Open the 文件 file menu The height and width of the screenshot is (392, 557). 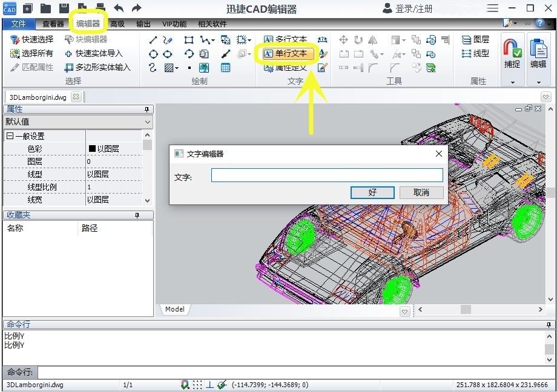click(19, 24)
